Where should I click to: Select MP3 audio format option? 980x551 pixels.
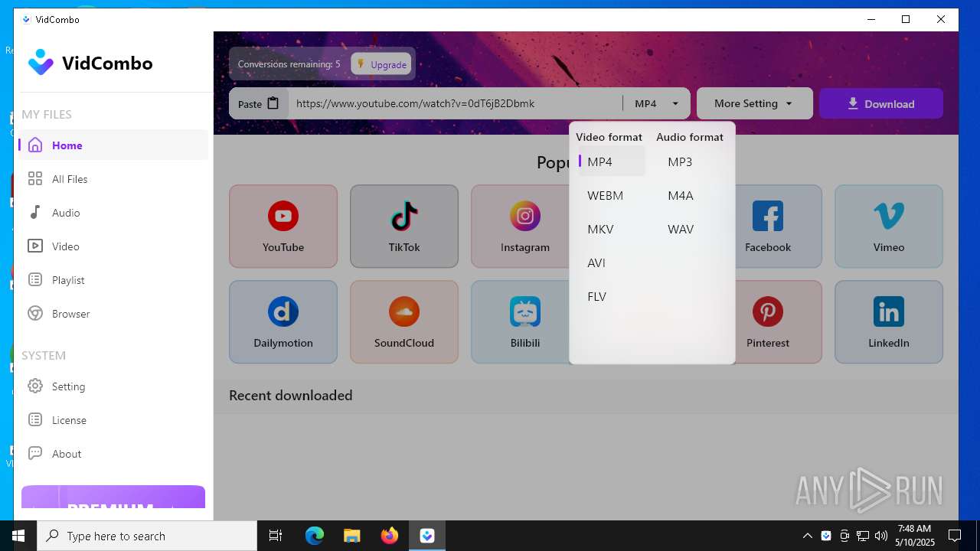[692, 161]
